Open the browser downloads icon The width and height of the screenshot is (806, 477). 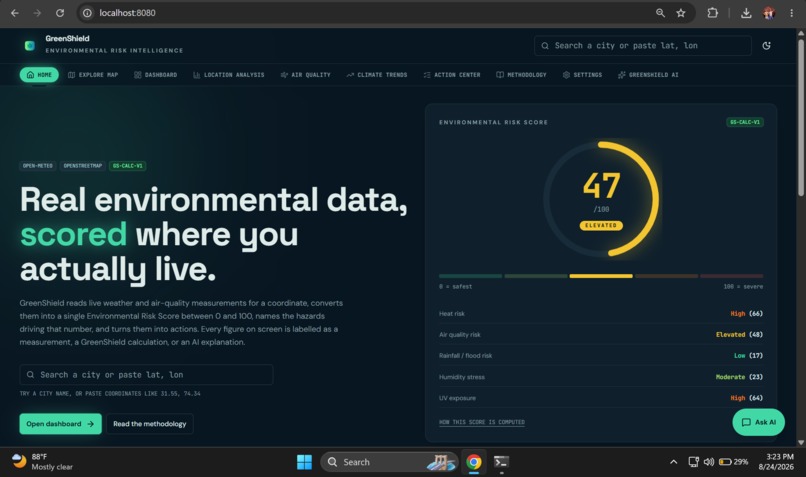point(746,13)
